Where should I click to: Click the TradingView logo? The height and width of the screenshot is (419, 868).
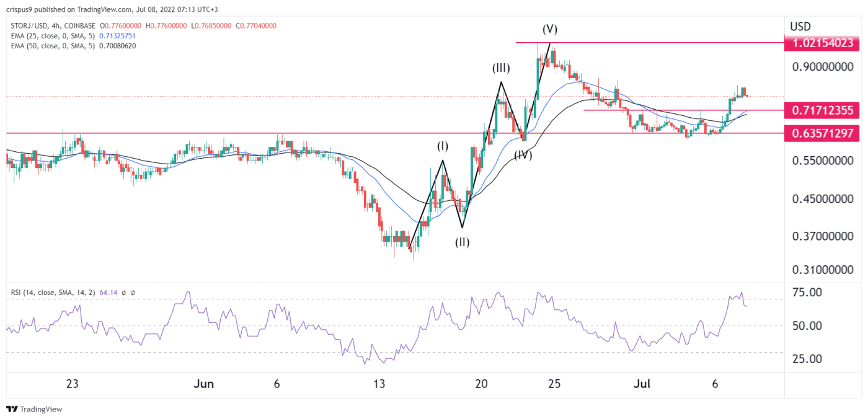coord(34,409)
